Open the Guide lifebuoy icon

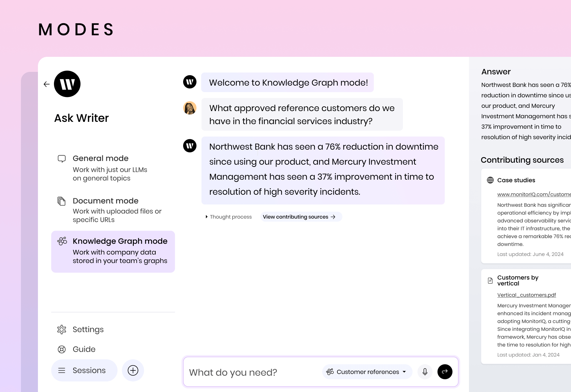[x=61, y=350]
